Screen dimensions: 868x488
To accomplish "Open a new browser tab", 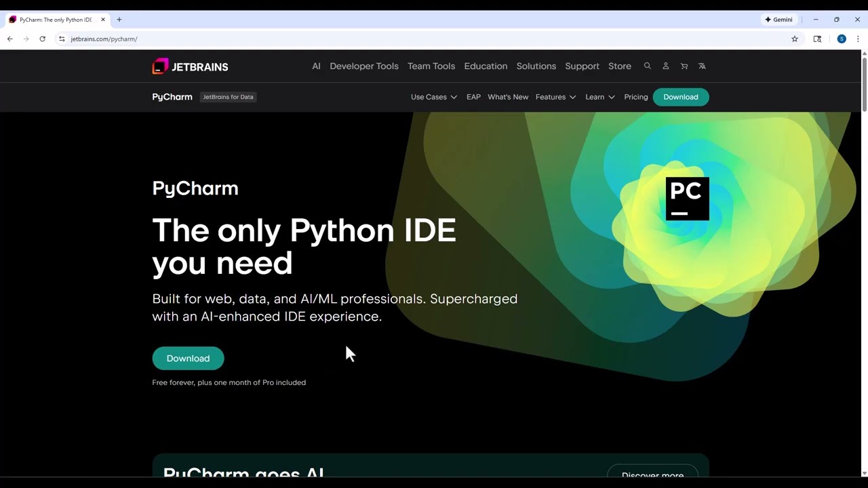I will click(x=119, y=20).
